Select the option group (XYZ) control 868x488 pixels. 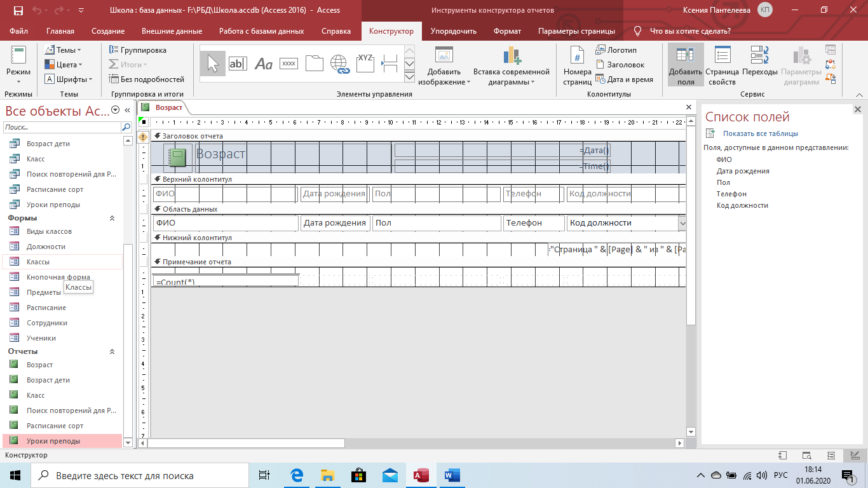[x=365, y=64]
